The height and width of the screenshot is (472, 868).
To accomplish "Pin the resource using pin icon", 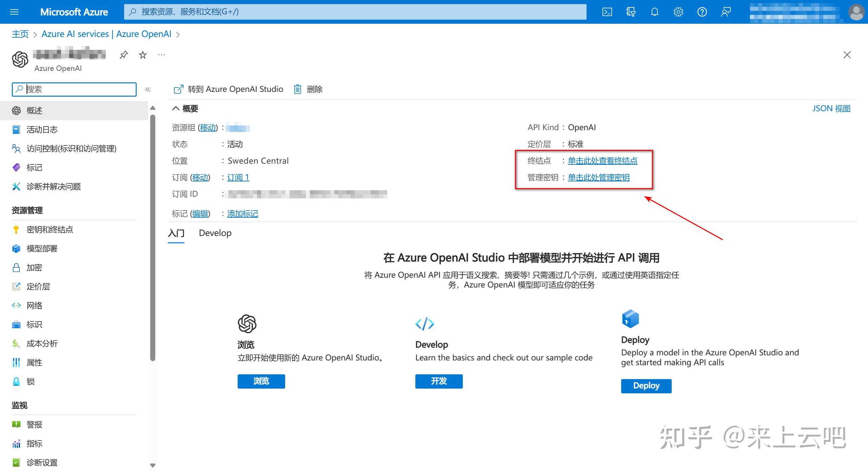I will coord(124,55).
